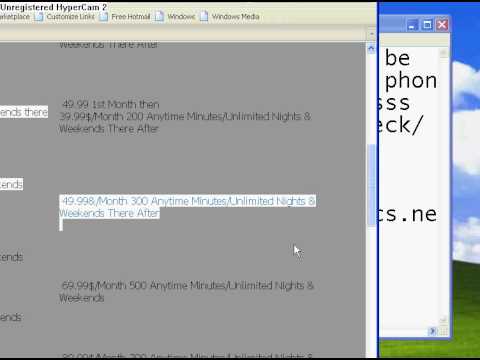Click the Notepad horizontal scroll right arrow

[433, 331]
